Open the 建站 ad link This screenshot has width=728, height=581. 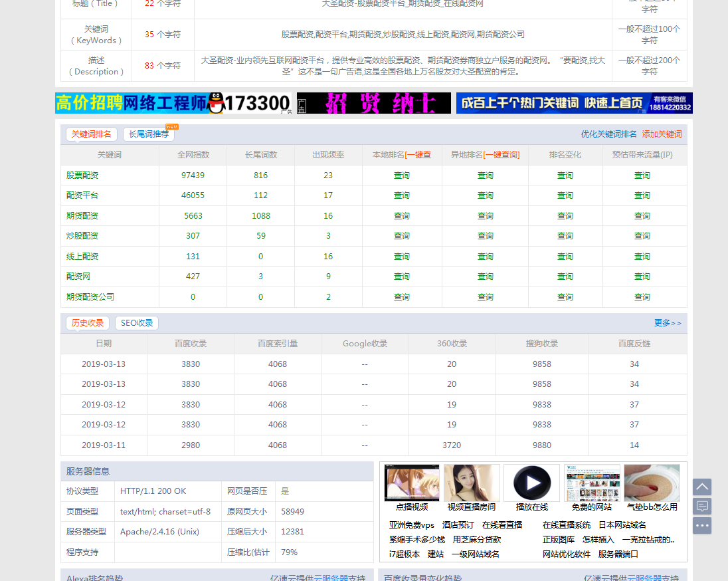[x=436, y=554]
